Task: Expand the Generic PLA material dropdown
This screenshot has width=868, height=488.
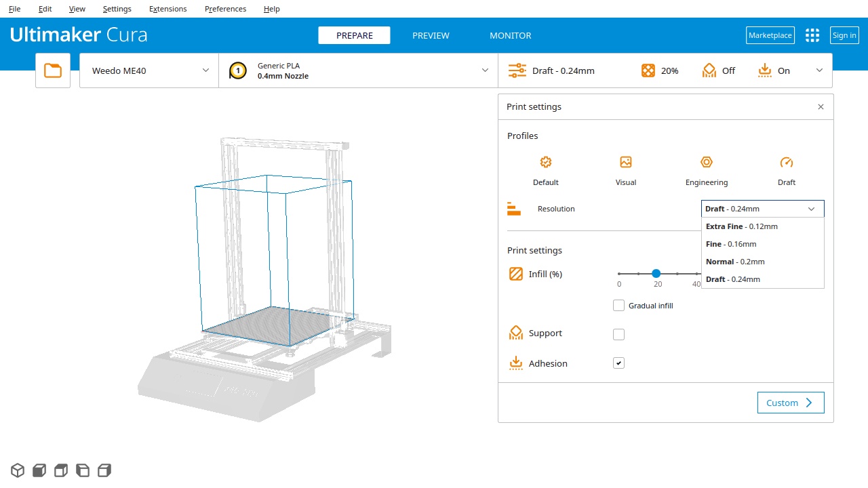Action: [358, 70]
